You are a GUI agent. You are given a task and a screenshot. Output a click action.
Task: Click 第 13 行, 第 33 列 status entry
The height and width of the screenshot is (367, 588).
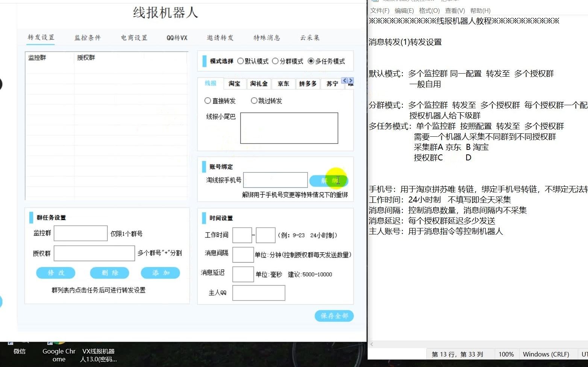(458, 354)
